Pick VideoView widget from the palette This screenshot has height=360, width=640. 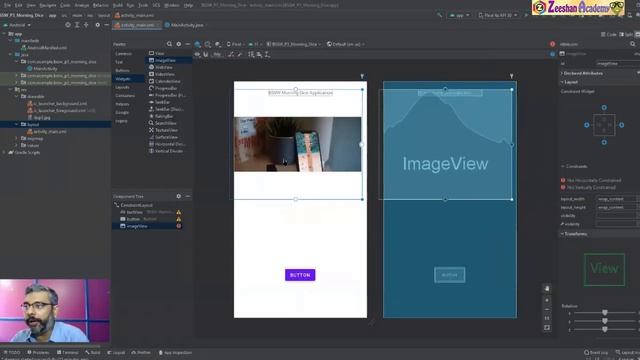[x=165, y=74]
